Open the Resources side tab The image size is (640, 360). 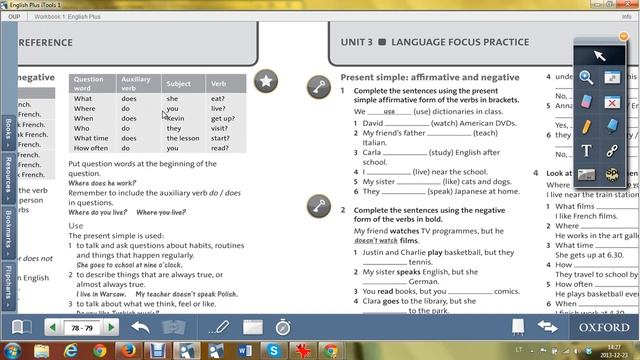[8, 178]
